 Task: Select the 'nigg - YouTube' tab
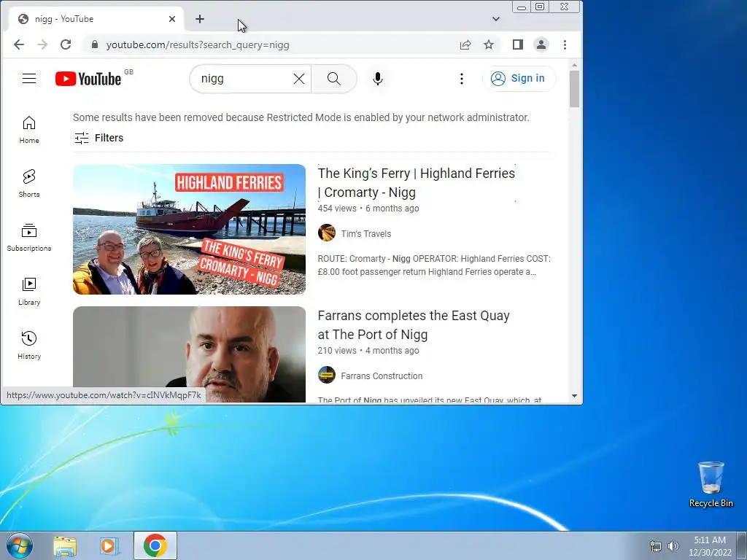coord(96,19)
